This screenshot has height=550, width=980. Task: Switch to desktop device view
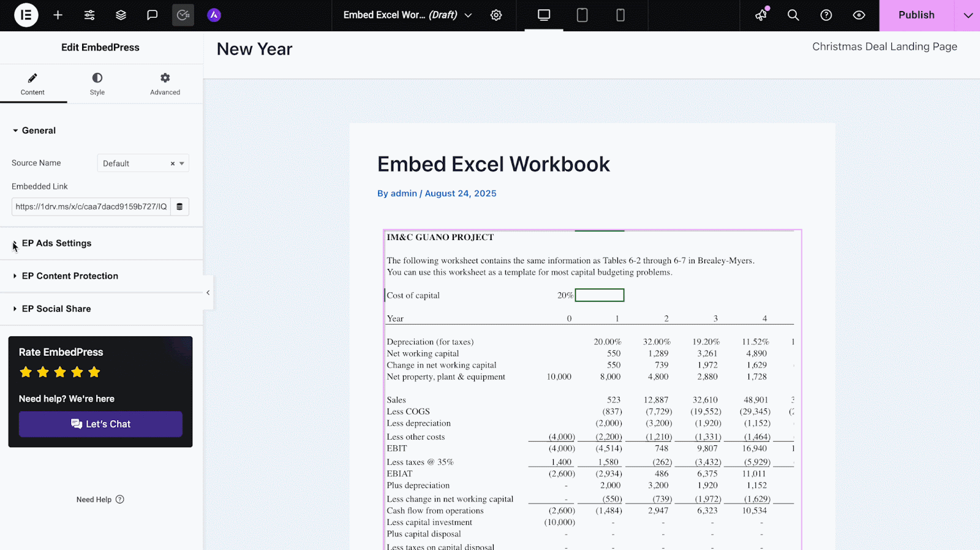point(544,15)
